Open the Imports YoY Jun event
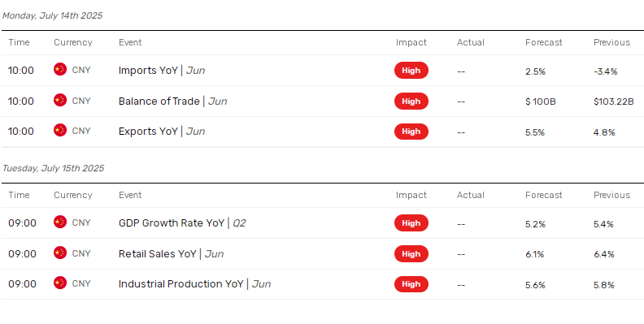The width and height of the screenshot is (644, 324). point(162,71)
